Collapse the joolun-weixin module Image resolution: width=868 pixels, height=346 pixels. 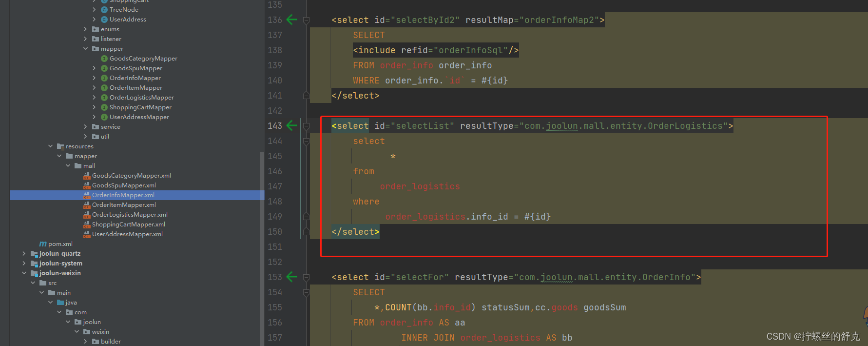pos(24,273)
